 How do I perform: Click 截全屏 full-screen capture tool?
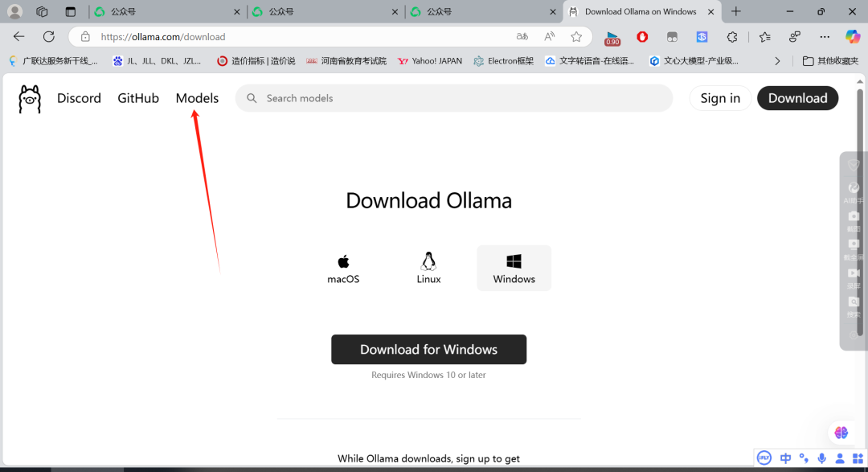pos(854,250)
